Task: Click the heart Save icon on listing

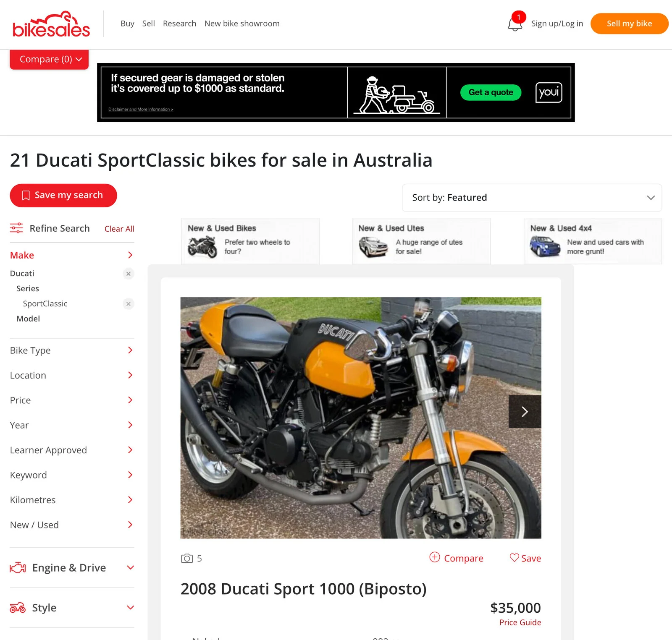Action: (514, 558)
